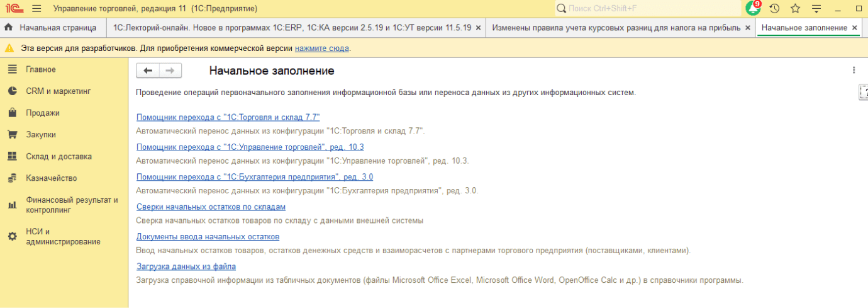Open the Закупки section

click(x=64, y=135)
